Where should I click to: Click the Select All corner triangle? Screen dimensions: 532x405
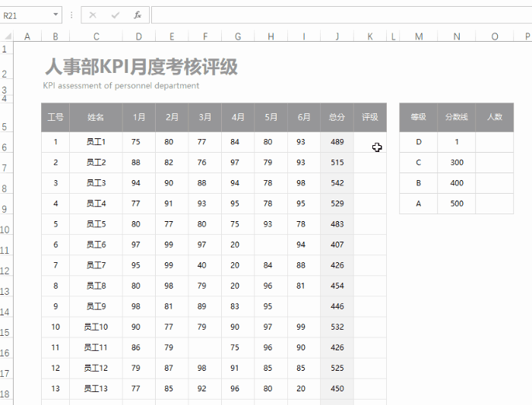tap(7, 36)
